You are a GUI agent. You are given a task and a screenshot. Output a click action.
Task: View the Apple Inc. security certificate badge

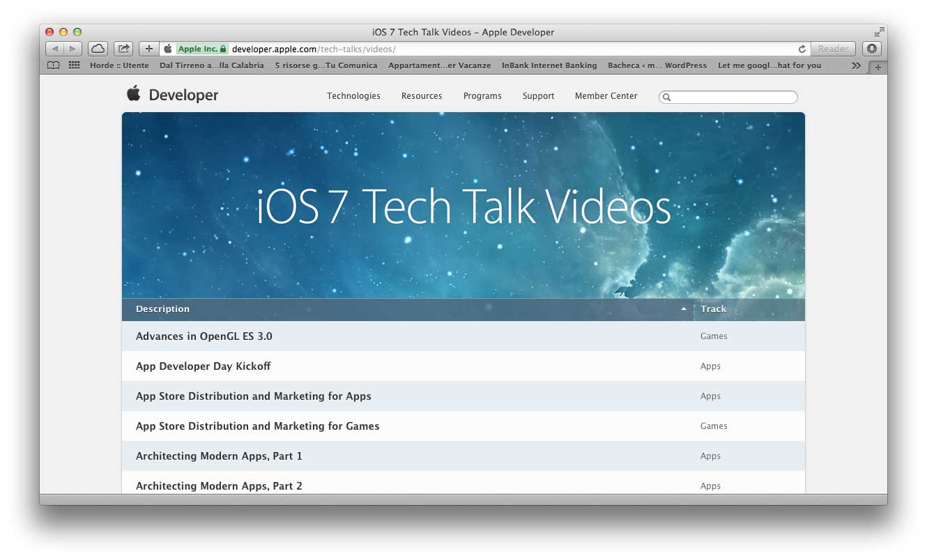click(202, 49)
